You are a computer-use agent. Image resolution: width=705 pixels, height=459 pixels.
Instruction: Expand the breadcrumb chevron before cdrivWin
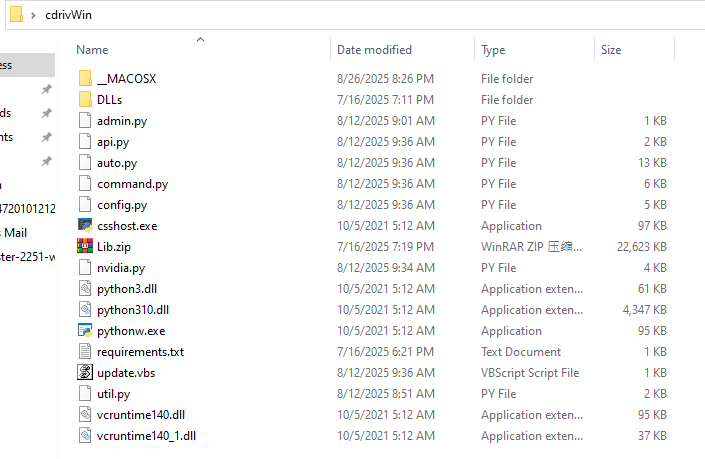[35, 16]
